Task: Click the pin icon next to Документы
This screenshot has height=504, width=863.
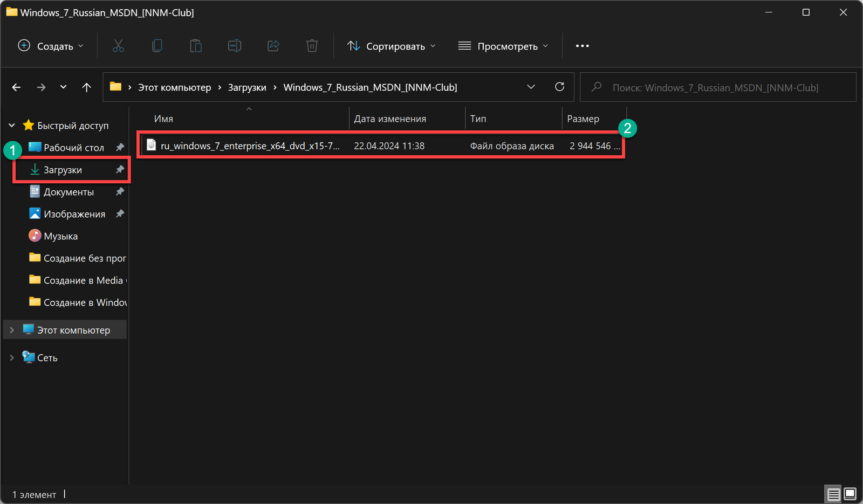Action: click(120, 191)
